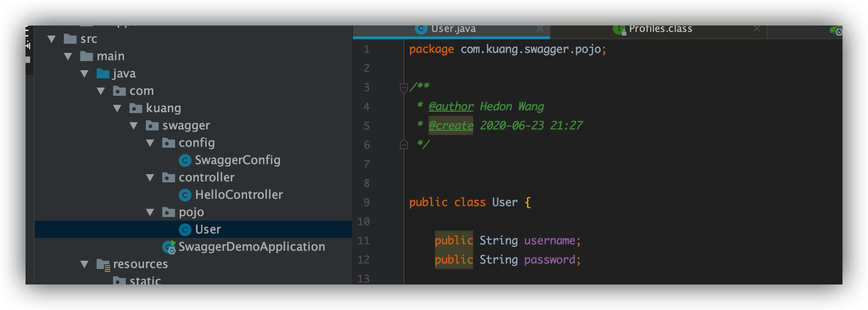Click the HelloController class icon
Image resolution: width=868 pixels, height=310 pixels.
click(x=185, y=195)
